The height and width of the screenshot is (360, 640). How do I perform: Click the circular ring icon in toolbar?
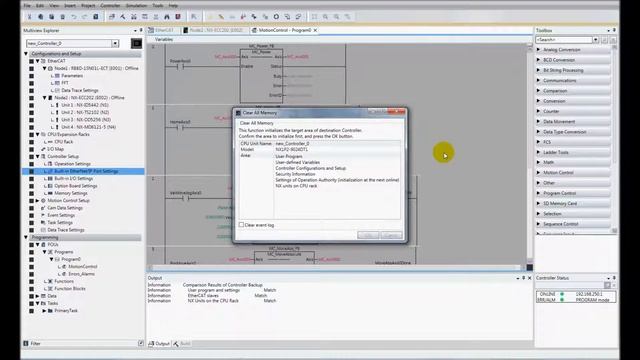tap(276, 17)
